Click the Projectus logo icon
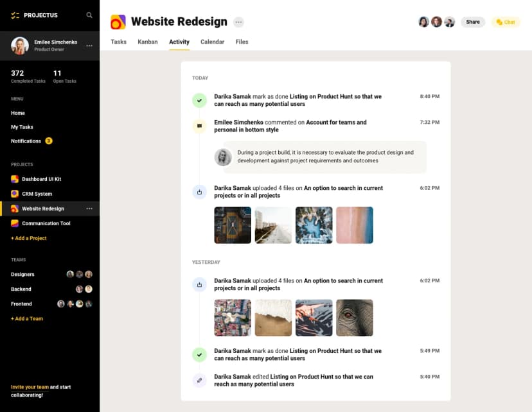This screenshot has width=532, height=412. point(15,15)
